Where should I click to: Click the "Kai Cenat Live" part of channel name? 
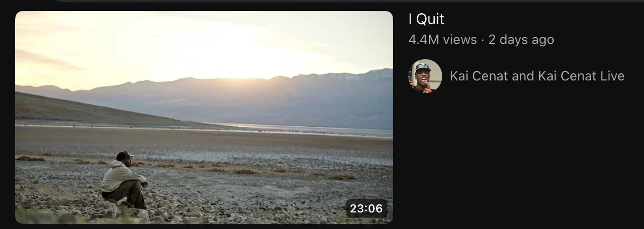(x=581, y=76)
